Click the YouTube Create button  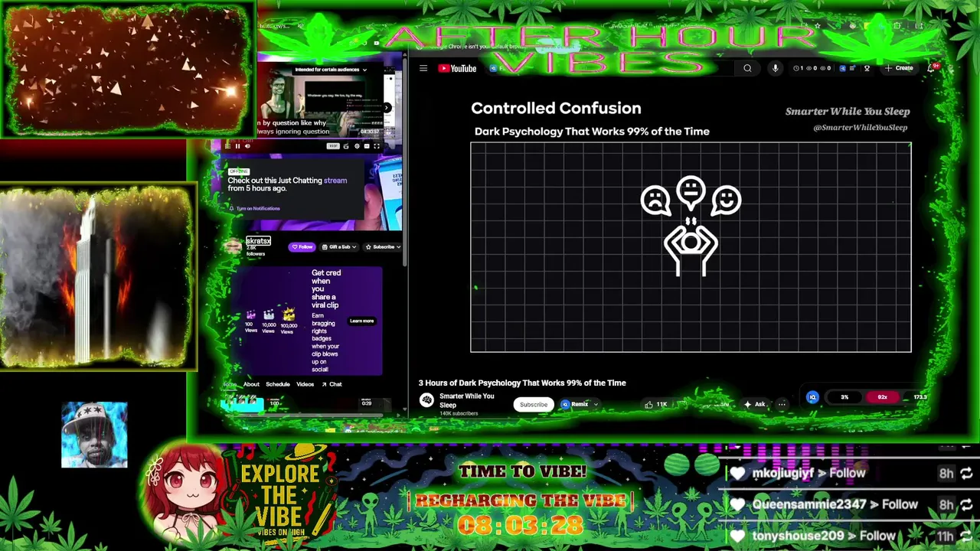coord(899,68)
